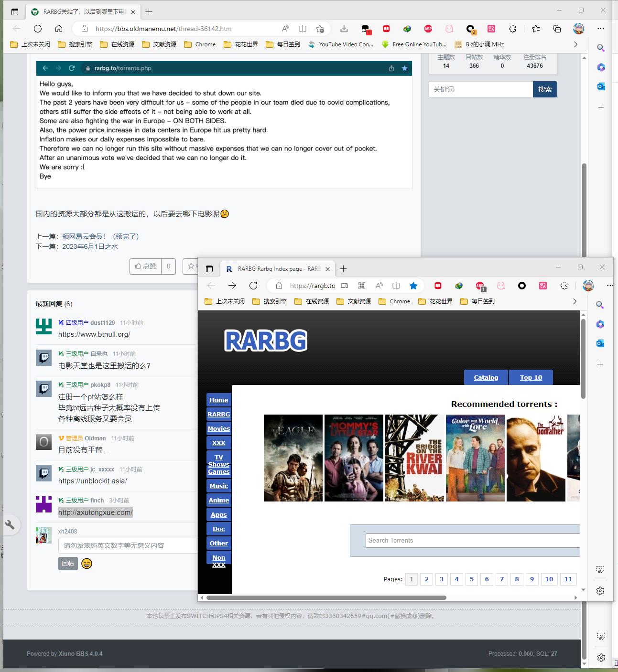The height and width of the screenshot is (672, 618).
Task: Open next post 2023年6月1日之水 link
Action: (x=90, y=247)
